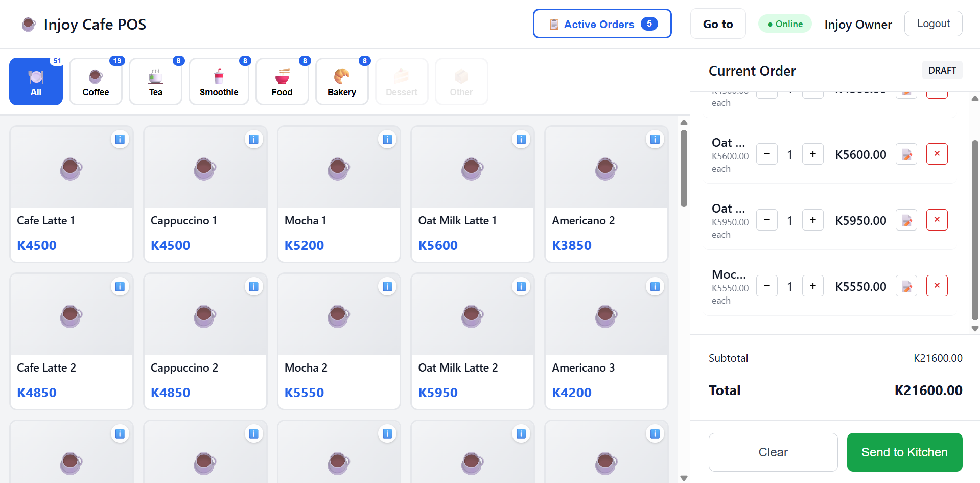
Task: Click the Total K21600.00 amount
Action: 928,390
